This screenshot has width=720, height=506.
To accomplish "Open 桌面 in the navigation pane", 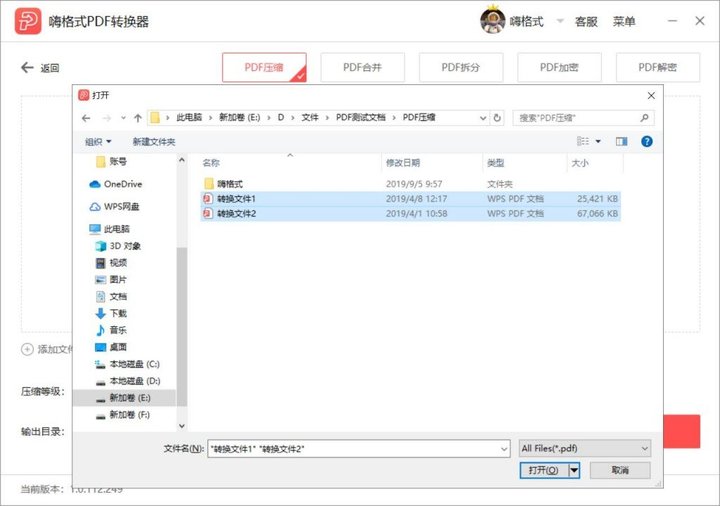I will (112, 347).
